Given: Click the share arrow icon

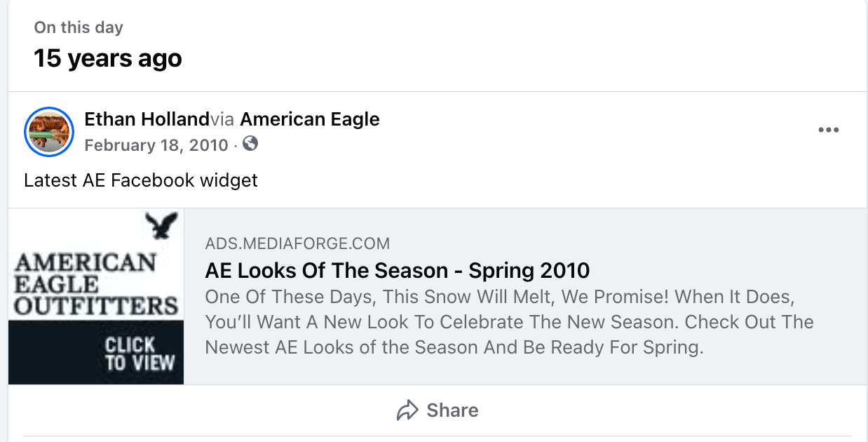Looking at the screenshot, I should (x=407, y=410).
